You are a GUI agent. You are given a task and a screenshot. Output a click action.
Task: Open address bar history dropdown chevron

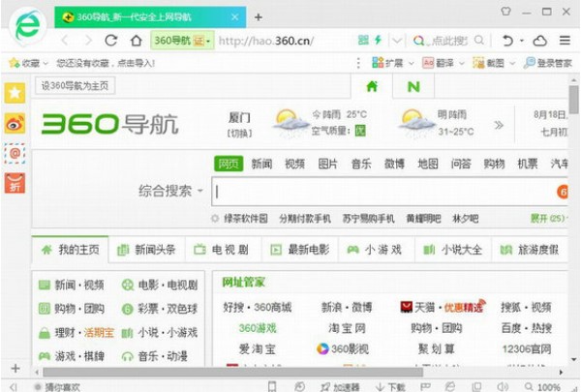pos(396,40)
